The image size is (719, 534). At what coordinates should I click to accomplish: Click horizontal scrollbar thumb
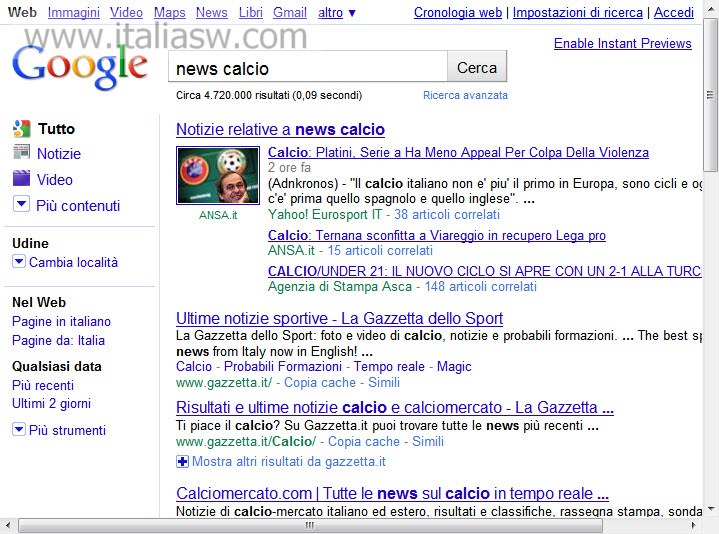pyautogui.click(x=310, y=525)
